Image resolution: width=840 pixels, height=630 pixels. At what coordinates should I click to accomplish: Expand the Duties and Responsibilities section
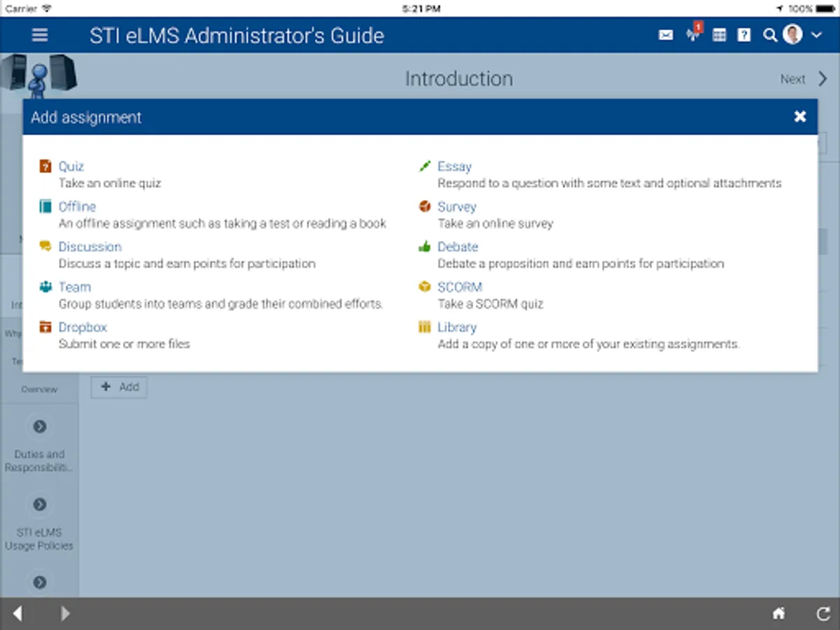[x=40, y=426]
